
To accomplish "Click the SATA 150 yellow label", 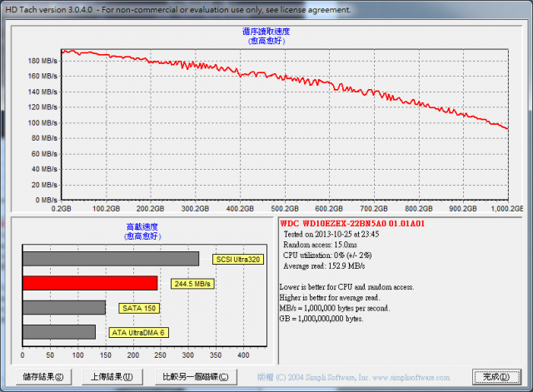I will (139, 308).
